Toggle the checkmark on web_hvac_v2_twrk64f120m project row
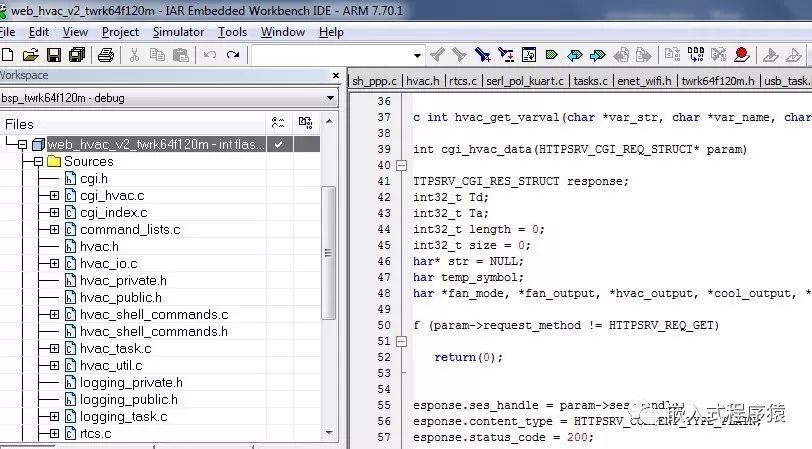This screenshot has height=449, width=812. 279,144
